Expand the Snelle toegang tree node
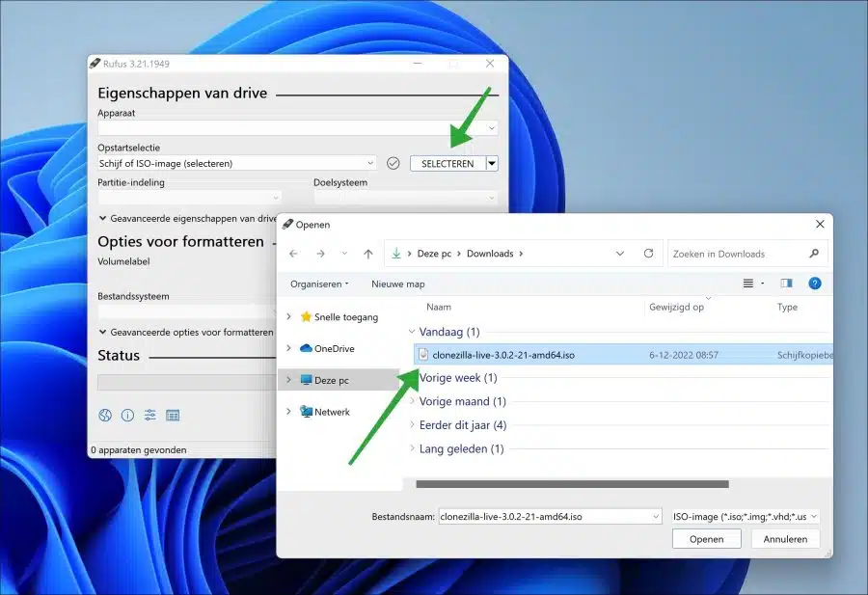The width and height of the screenshot is (868, 595). click(x=289, y=316)
